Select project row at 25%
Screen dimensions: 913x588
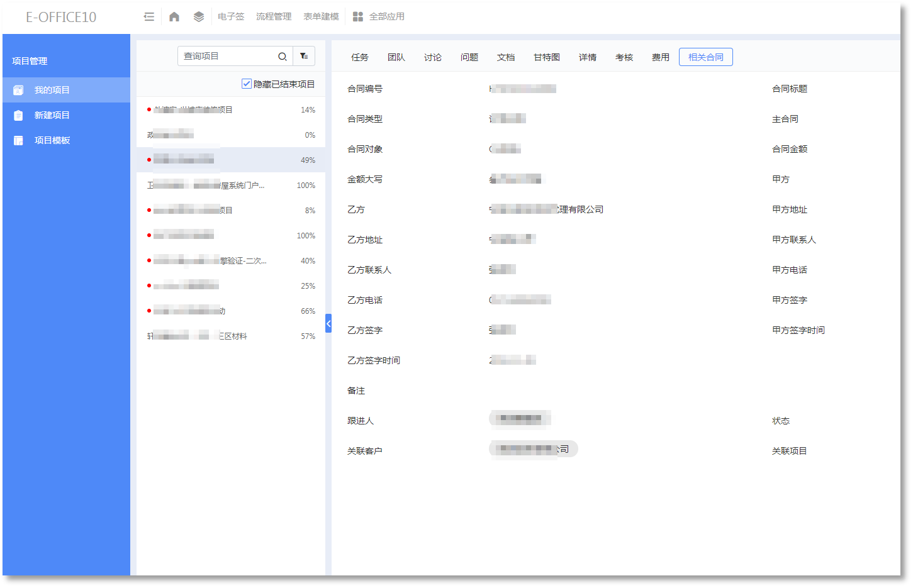231,286
